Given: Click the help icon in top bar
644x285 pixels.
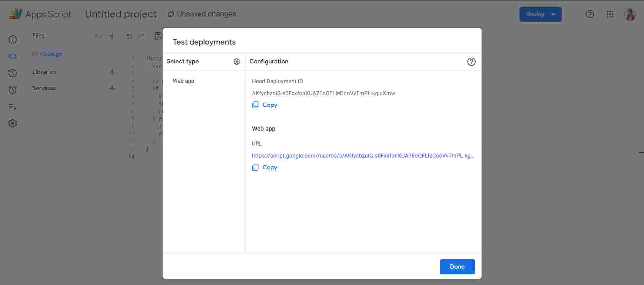Looking at the screenshot, I should click(590, 14).
